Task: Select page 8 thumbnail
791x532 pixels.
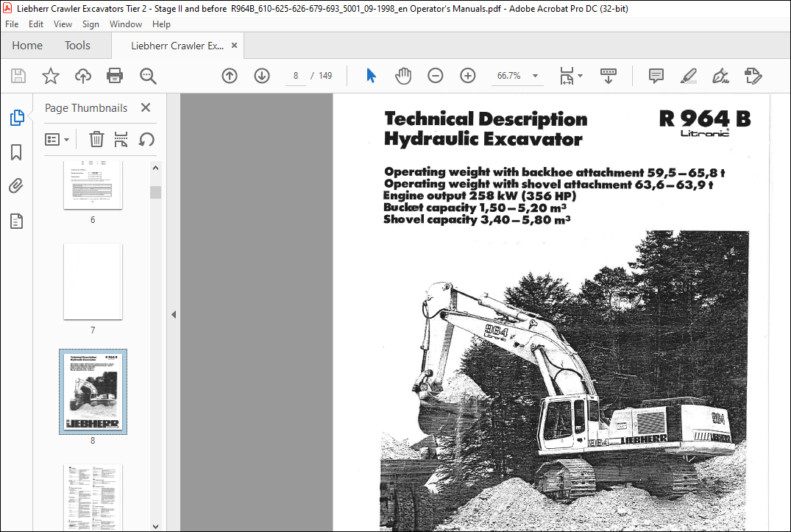Action: coord(93,391)
